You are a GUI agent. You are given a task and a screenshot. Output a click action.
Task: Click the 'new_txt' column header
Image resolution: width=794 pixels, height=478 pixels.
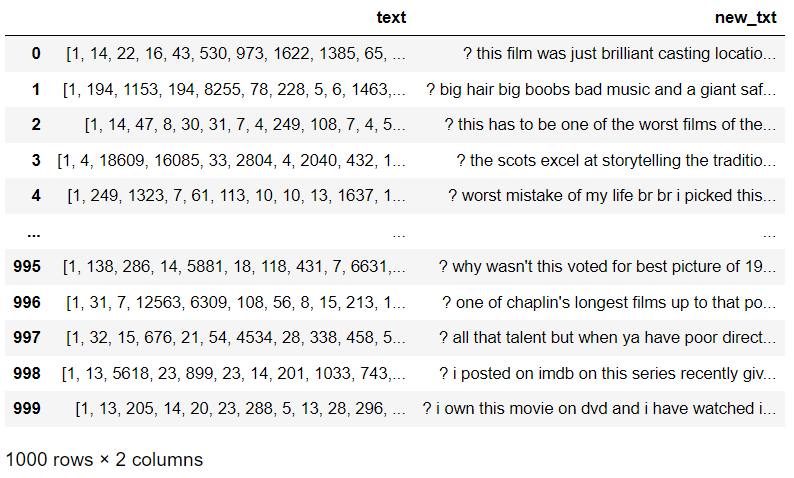(745, 18)
